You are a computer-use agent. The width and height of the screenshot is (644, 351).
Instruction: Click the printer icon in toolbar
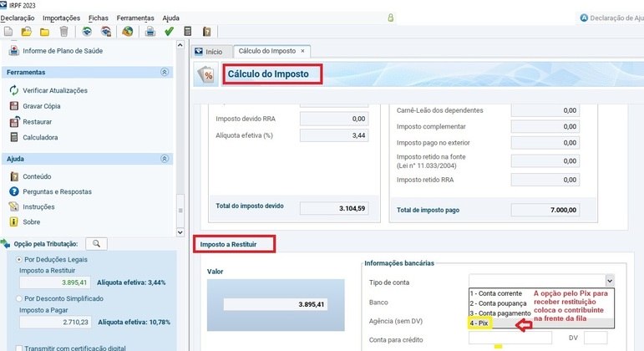click(150, 32)
